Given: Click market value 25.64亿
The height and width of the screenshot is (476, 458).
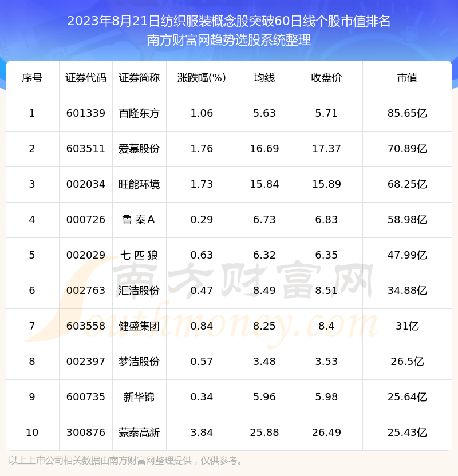Looking at the screenshot, I should [407, 397].
